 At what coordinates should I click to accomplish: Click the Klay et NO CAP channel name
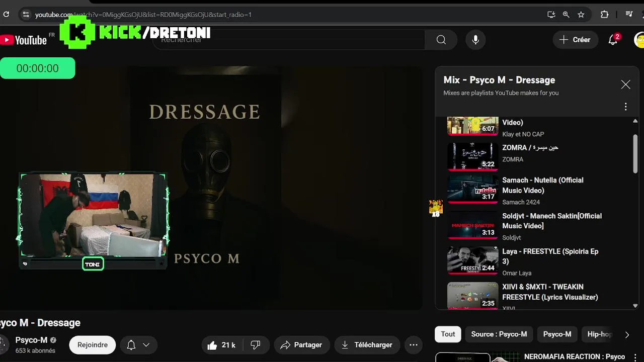click(523, 134)
